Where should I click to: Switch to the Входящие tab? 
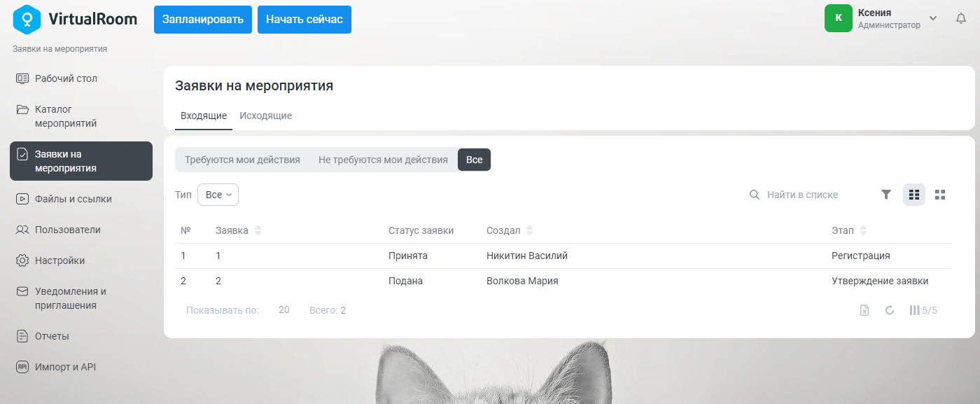click(204, 116)
